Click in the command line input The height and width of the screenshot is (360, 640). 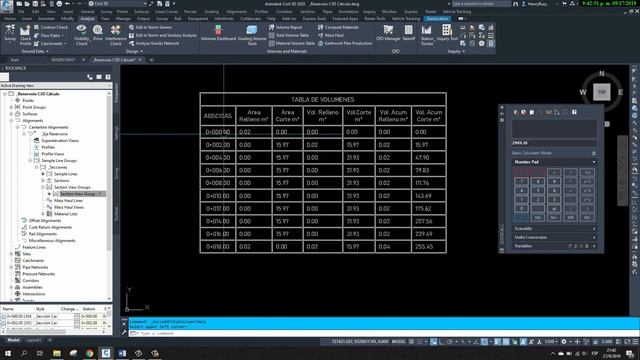(384, 333)
